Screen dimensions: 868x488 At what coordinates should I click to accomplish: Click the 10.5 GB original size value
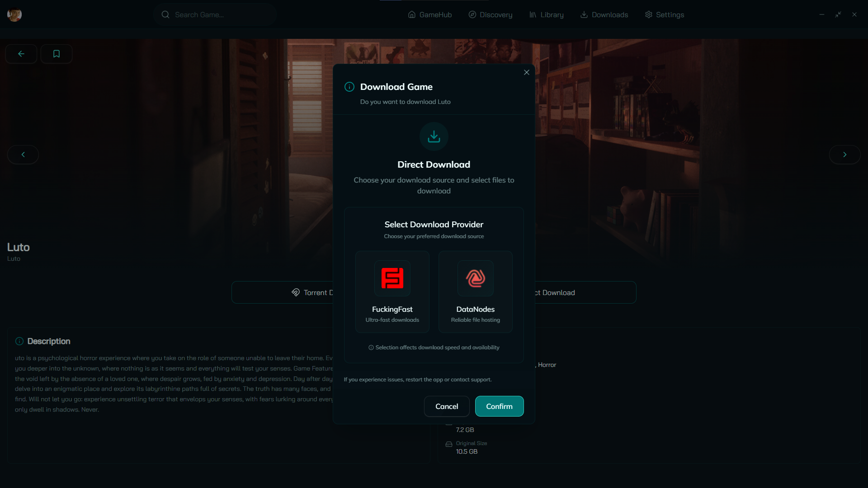pos(467,451)
